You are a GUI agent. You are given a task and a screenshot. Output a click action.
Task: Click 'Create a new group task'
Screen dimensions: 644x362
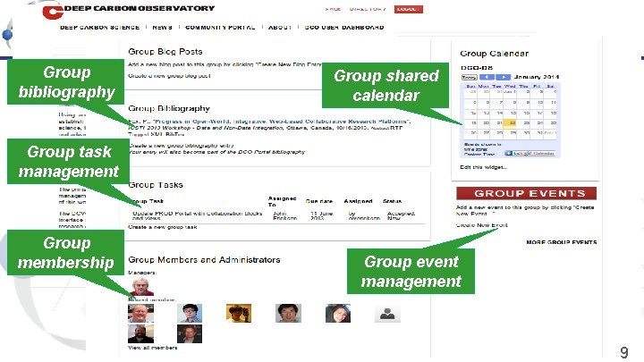pos(163,227)
